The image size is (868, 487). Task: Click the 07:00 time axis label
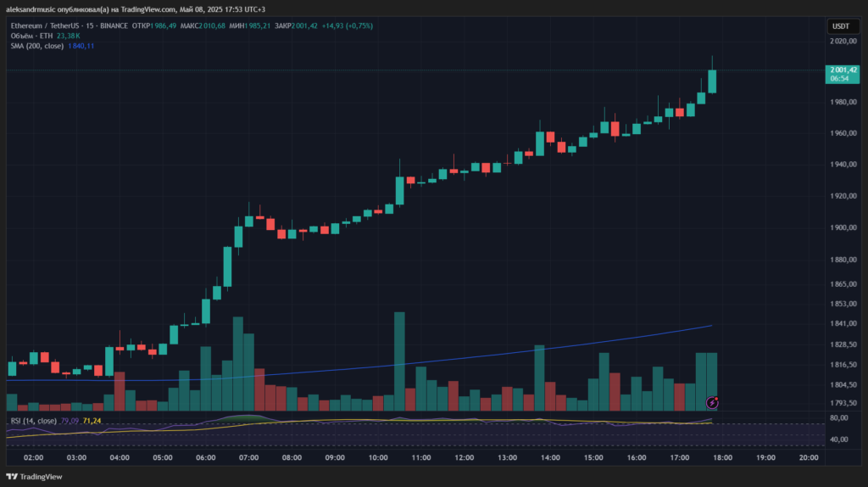(248, 457)
